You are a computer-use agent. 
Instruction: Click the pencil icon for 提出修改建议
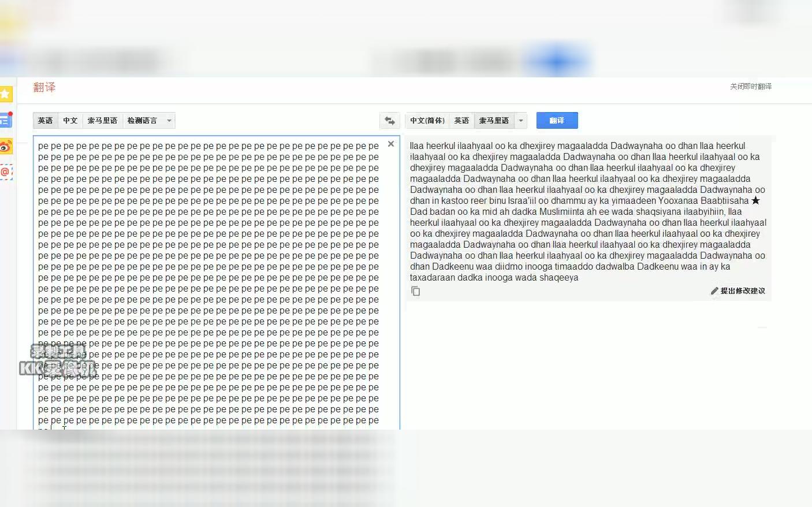coord(714,291)
